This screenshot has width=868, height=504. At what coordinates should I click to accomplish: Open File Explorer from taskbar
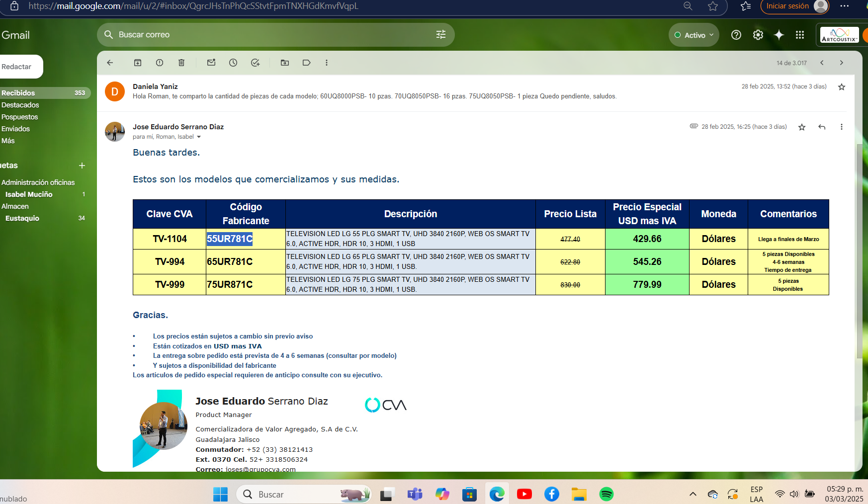(x=579, y=494)
